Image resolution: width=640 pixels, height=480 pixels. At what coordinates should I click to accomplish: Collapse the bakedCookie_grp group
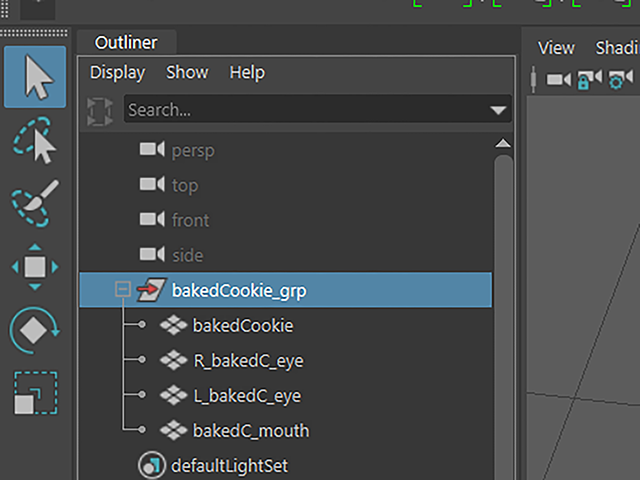pyautogui.click(x=122, y=289)
